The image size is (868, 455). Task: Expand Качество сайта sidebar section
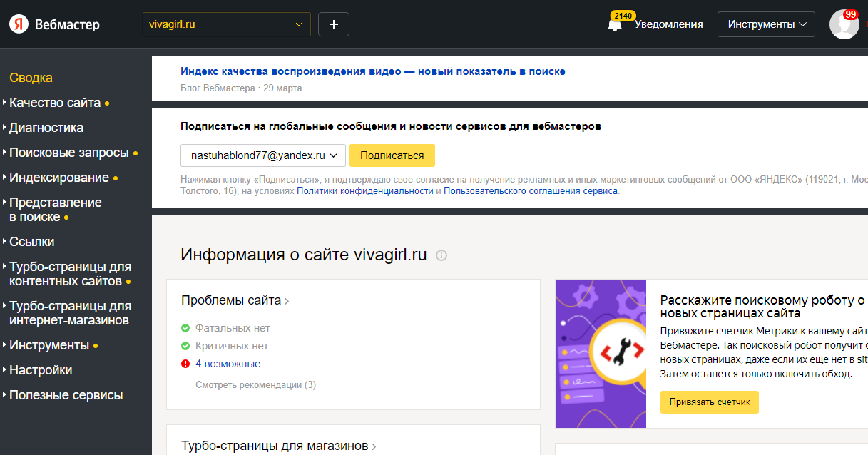coord(55,103)
